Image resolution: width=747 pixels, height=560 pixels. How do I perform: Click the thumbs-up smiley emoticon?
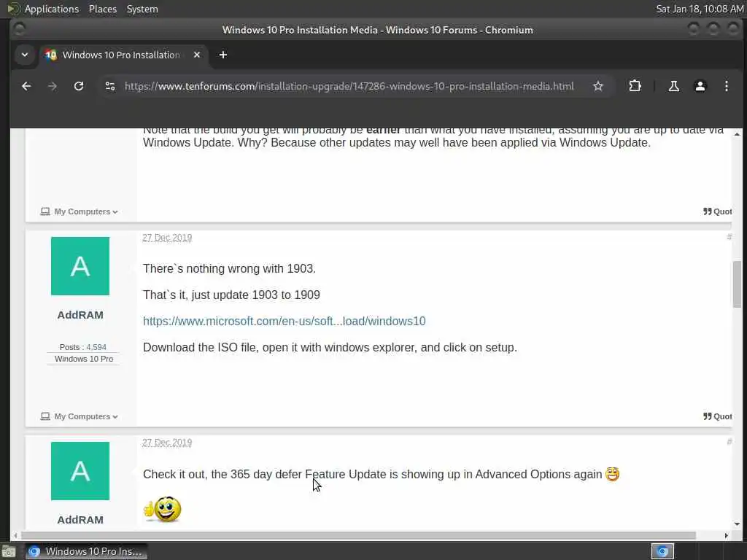(x=163, y=509)
